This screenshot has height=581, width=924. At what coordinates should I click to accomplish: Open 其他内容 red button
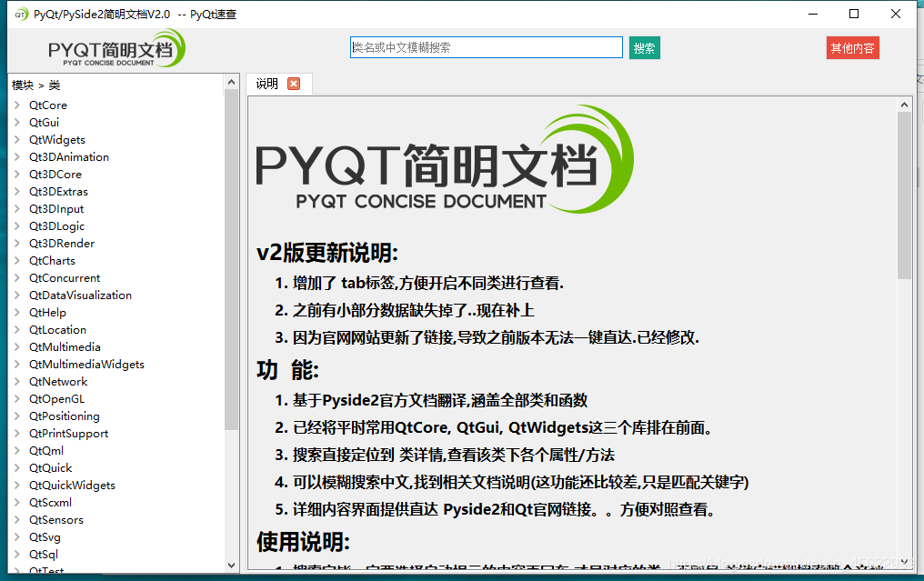[852, 47]
